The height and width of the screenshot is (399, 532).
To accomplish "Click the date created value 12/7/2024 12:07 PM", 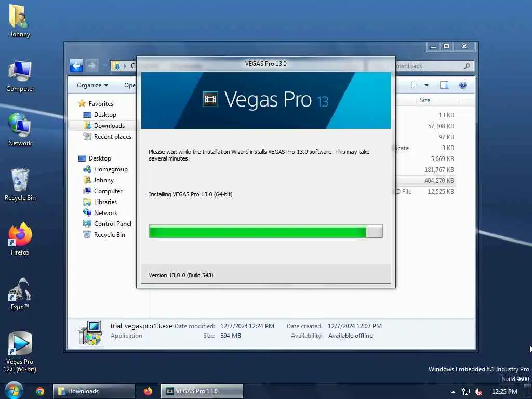I will (355, 326).
